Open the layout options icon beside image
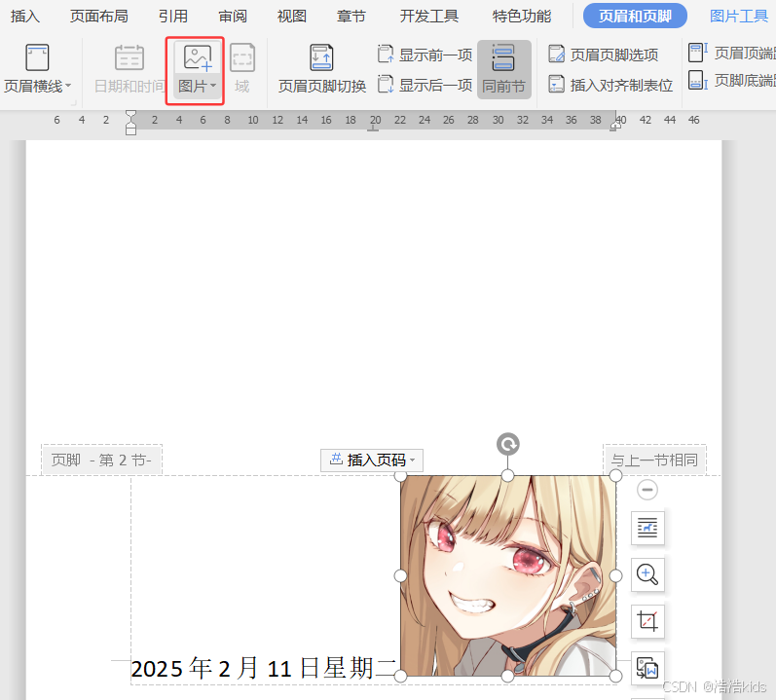This screenshot has height=700, width=776. 647,528
